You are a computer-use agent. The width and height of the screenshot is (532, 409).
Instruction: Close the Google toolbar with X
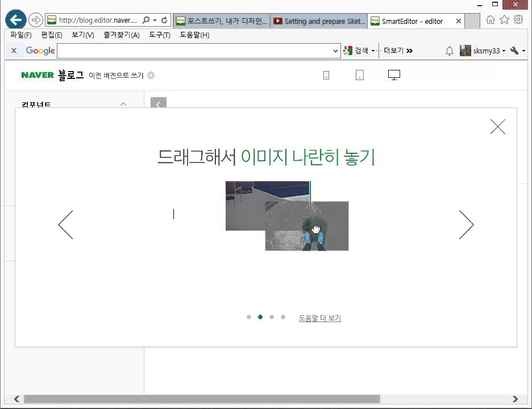14,51
